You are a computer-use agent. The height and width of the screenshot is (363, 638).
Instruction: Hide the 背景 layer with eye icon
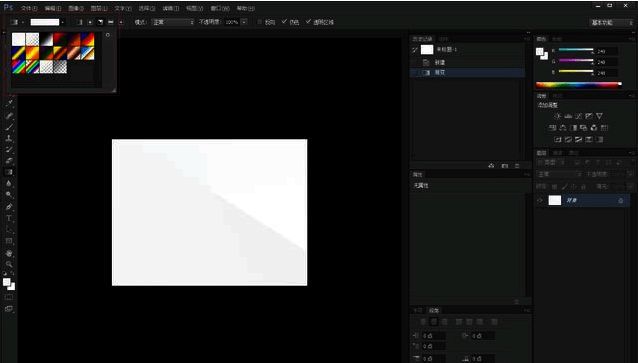pos(540,200)
